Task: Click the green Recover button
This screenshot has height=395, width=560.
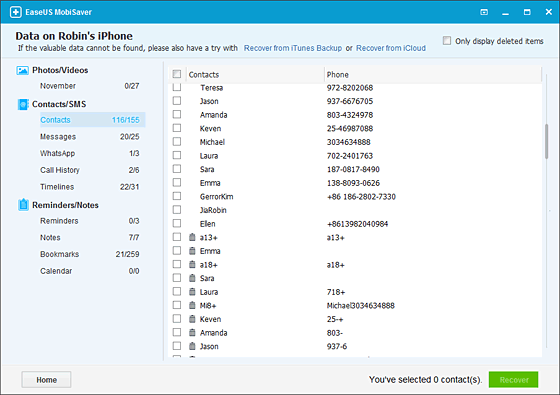Action: click(514, 380)
